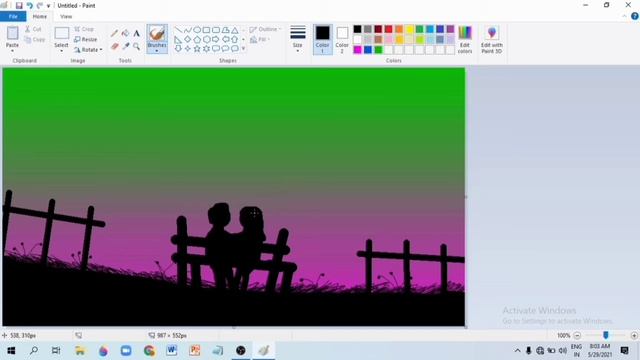Screen dimensions: 640x360
Task: Select the Text tool
Action: click(136, 33)
